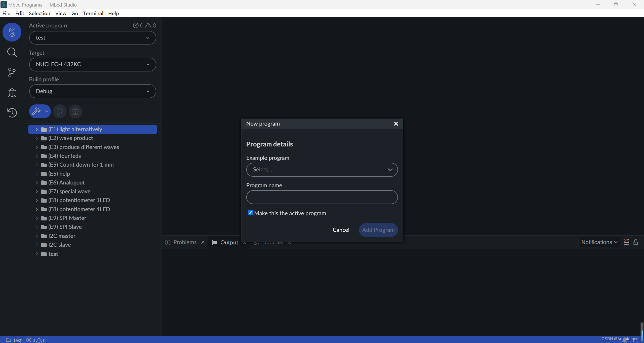Open the Search view in sidebar

point(12,52)
